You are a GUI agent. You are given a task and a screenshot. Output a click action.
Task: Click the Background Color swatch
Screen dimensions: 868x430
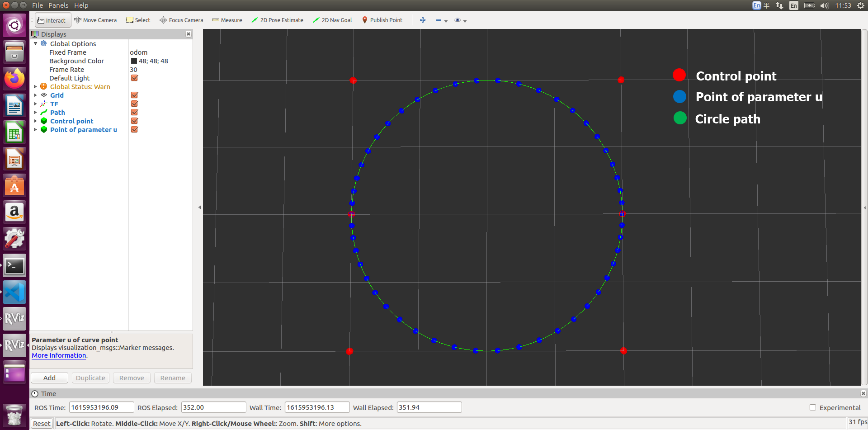click(x=134, y=61)
